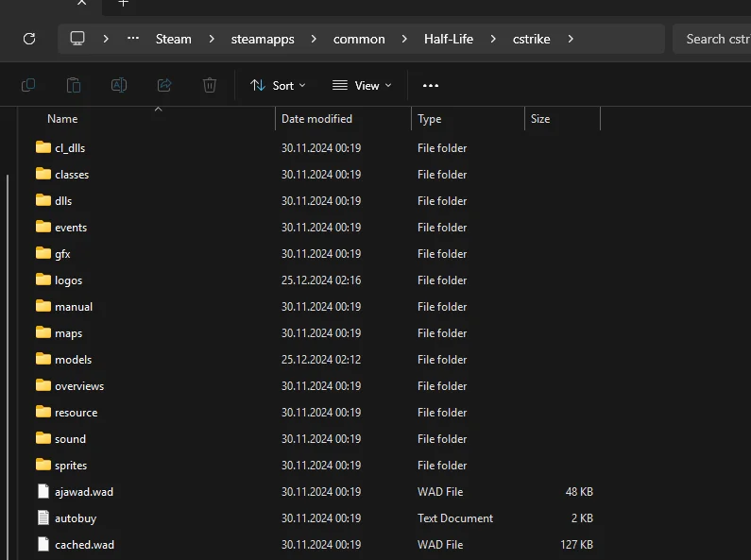751x560 pixels.
Task: Select the models folder icon
Action: 43,359
